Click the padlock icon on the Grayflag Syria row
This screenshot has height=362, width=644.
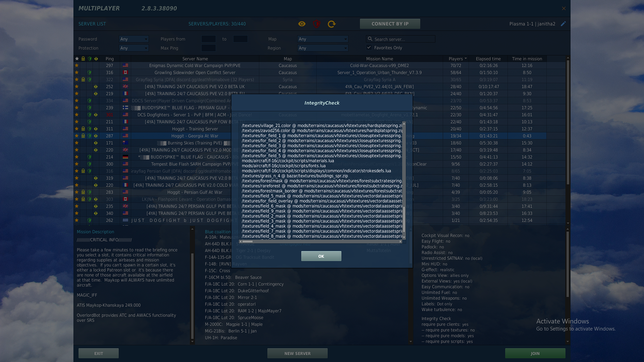(x=83, y=79)
